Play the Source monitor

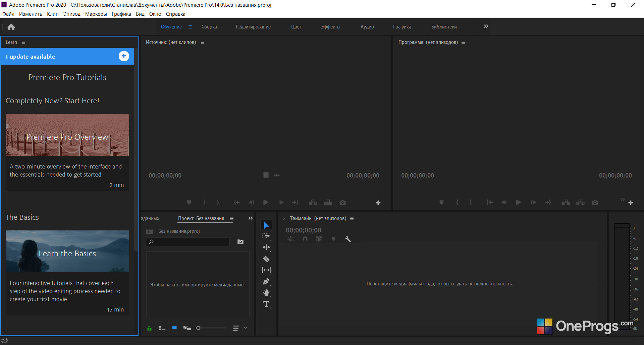266,202
